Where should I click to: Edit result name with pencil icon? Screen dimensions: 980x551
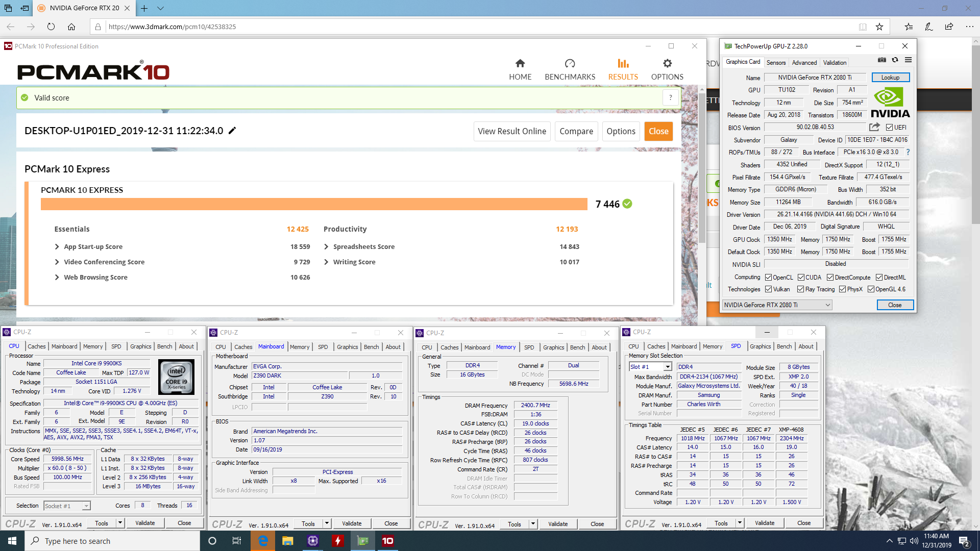pyautogui.click(x=232, y=131)
